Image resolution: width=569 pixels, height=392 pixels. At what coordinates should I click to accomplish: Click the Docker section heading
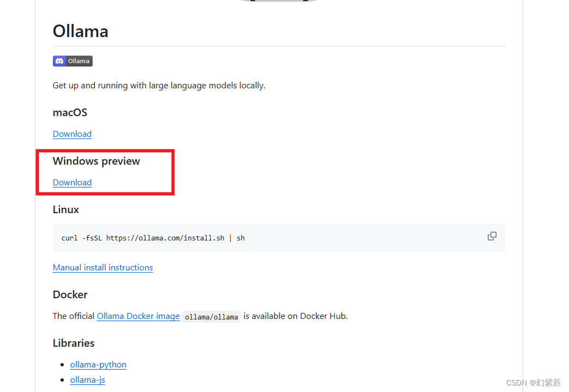click(x=70, y=295)
